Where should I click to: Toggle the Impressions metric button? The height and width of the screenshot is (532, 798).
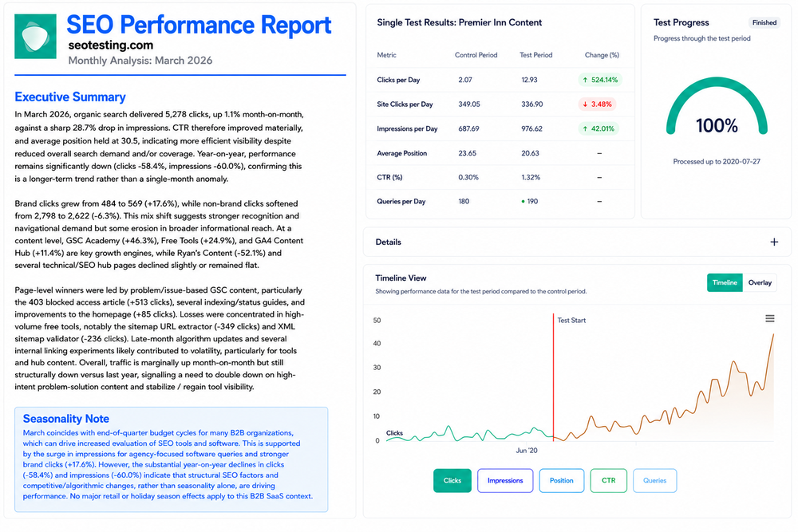point(505,481)
